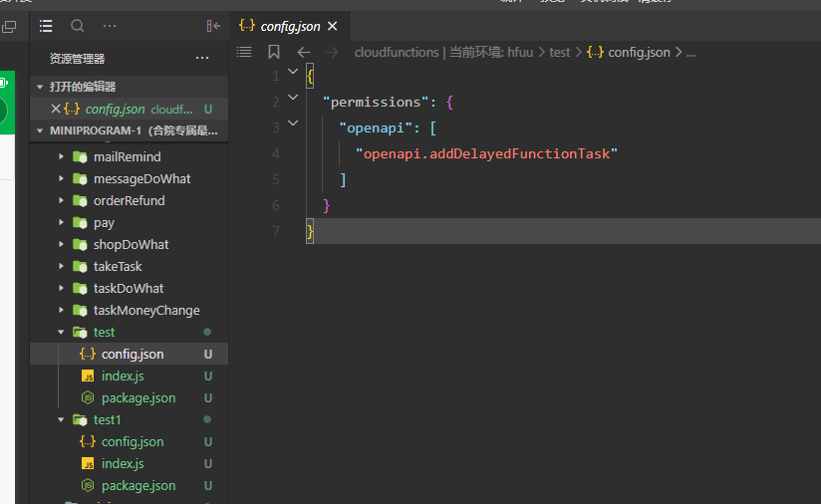This screenshot has height=504, width=821.
Task: Expand the orderRefund folder
Action: click(61, 200)
